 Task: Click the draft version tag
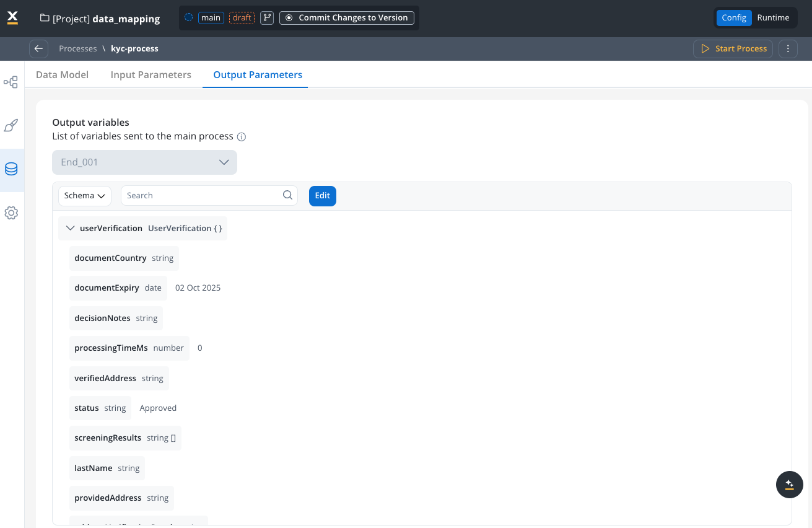pos(242,18)
